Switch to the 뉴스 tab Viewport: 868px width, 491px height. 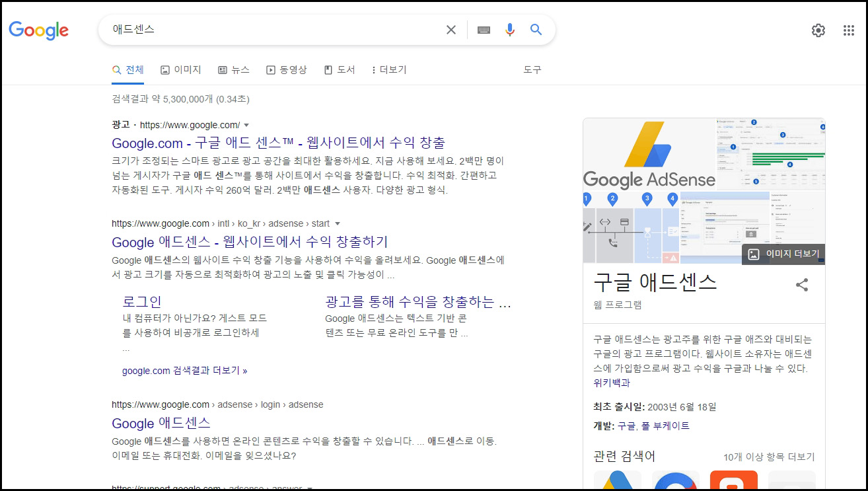(x=234, y=69)
